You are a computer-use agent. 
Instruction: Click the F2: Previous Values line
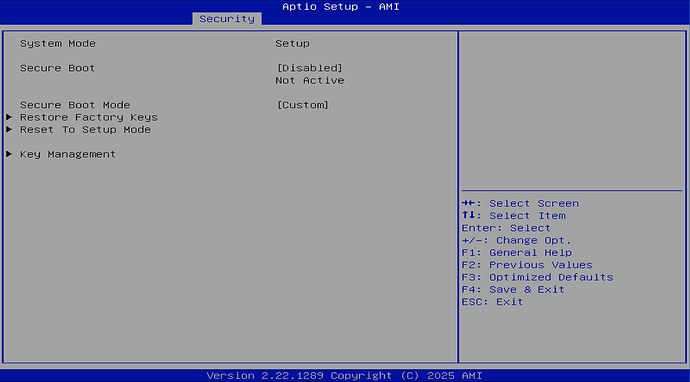527,265
